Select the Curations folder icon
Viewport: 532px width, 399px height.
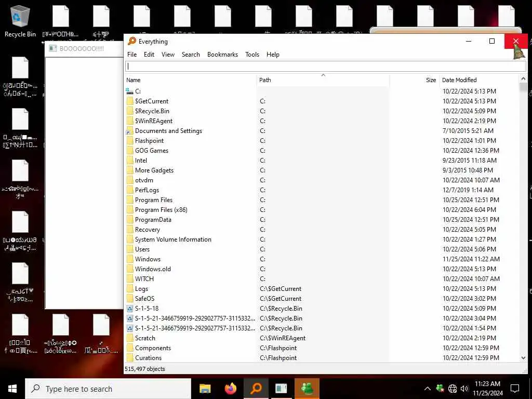click(129, 357)
